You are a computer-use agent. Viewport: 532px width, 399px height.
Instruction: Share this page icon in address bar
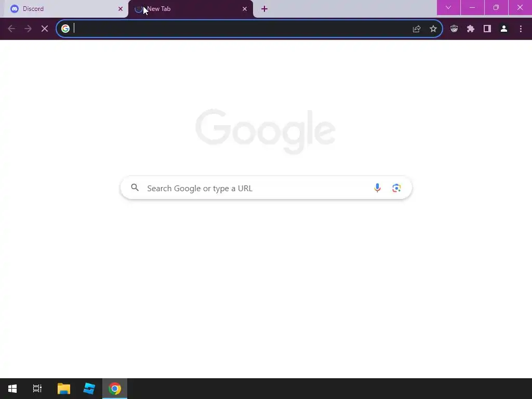point(417,29)
